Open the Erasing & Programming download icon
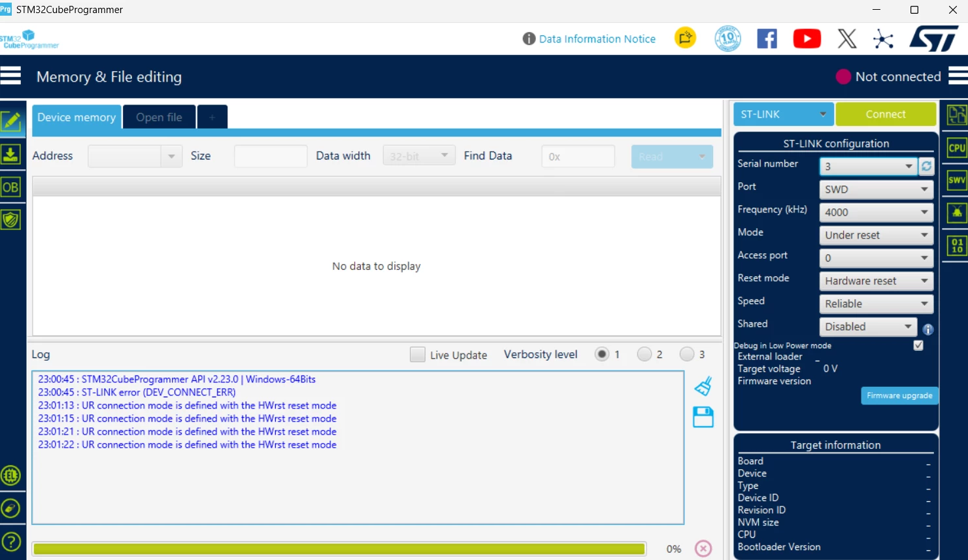 10,154
